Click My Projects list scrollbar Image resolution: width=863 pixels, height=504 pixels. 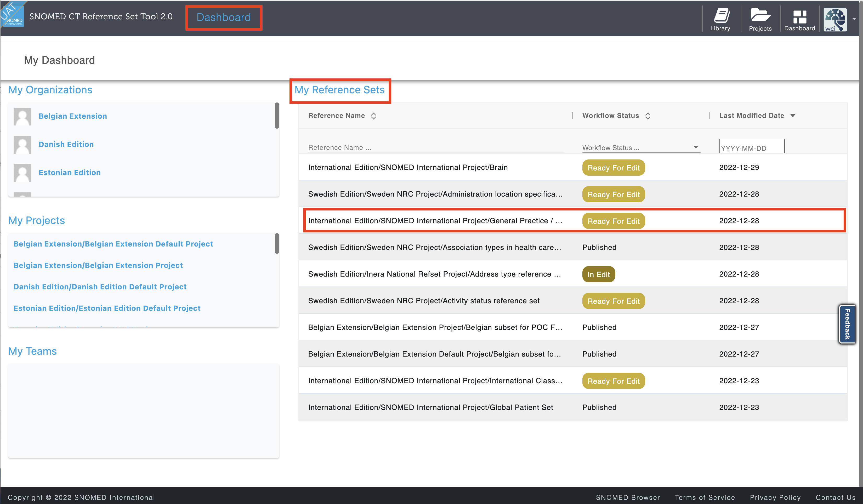point(277,244)
